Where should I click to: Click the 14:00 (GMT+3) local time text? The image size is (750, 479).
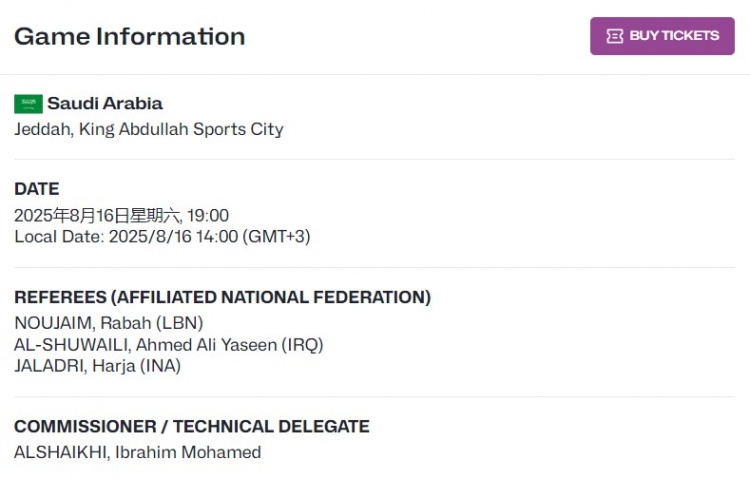point(260,236)
